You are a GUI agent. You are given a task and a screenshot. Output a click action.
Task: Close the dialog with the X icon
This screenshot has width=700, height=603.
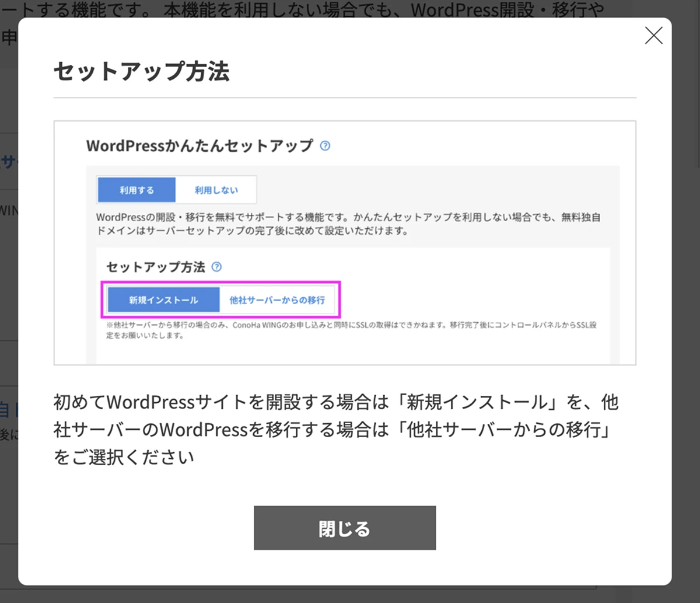click(653, 36)
